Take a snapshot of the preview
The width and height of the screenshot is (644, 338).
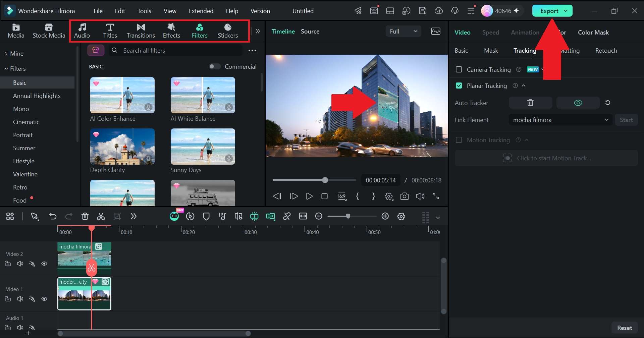[405, 196]
